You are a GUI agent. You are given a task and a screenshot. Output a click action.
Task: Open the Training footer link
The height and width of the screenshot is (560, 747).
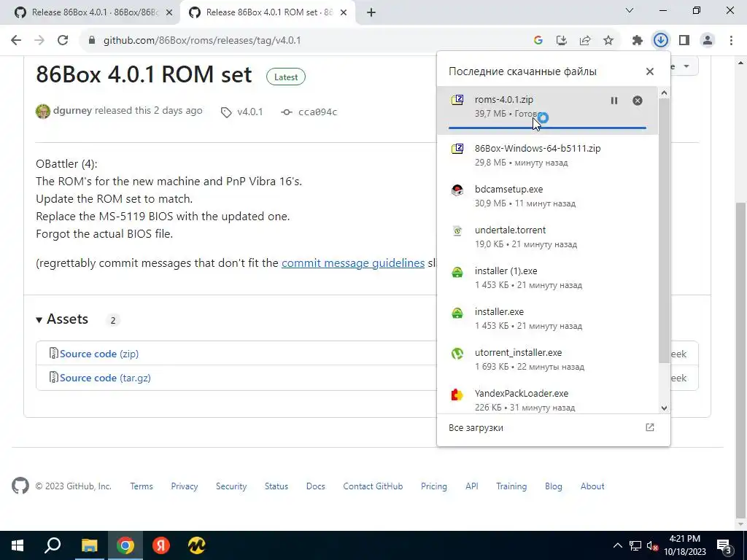[511, 486]
